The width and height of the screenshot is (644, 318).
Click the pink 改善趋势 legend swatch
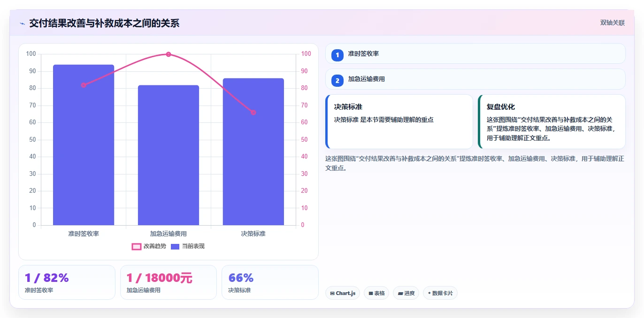(x=137, y=247)
